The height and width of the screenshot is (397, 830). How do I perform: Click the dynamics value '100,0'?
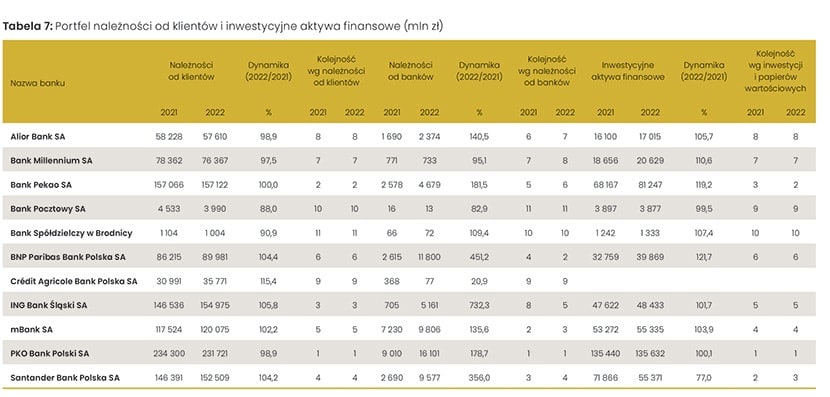pyautogui.click(x=268, y=185)
